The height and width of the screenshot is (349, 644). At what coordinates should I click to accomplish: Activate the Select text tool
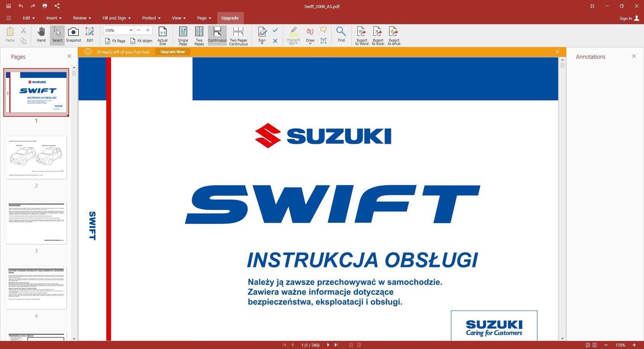click(57, 35)
